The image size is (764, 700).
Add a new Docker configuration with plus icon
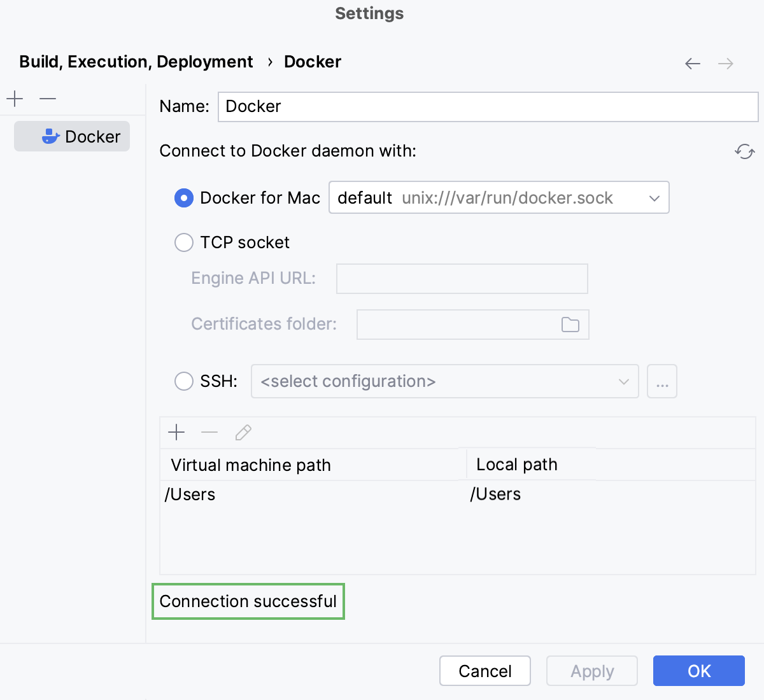14,99
